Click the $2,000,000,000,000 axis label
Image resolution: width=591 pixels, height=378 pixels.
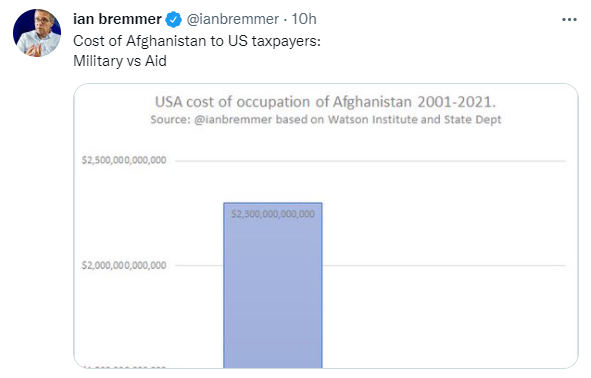124,265
